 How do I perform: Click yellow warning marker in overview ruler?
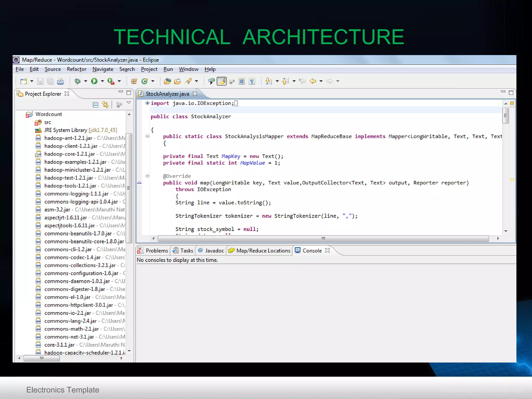tap(512, 179)
